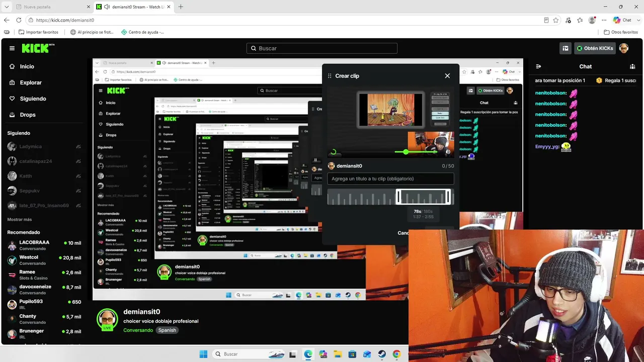Open reader view icon in address bar
This screenshot has width=644, height=362.
point(546,20)
